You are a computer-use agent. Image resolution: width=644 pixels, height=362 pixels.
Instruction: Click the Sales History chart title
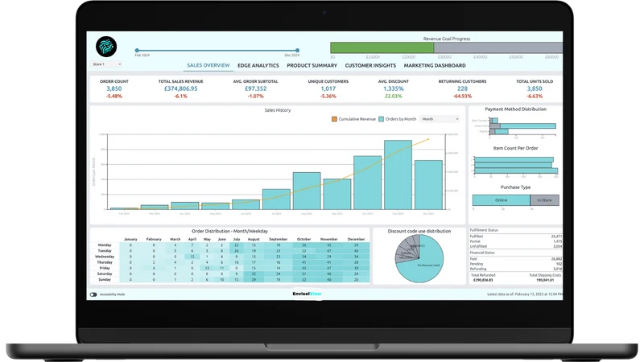pyautogui.click(x=278, y=110)
